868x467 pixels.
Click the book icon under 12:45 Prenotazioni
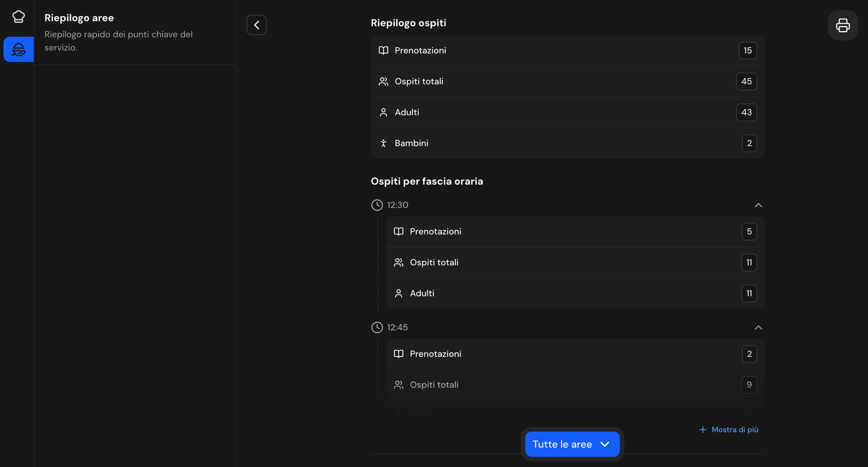399,354
